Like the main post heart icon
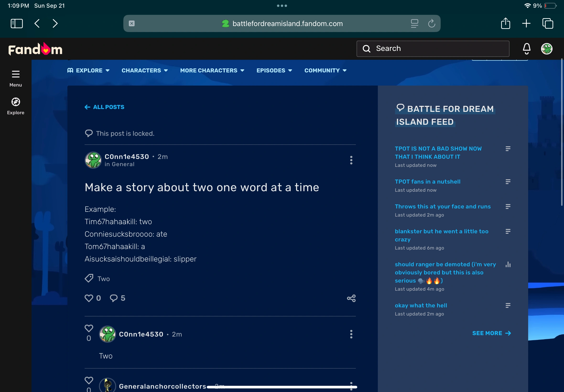 89,298
